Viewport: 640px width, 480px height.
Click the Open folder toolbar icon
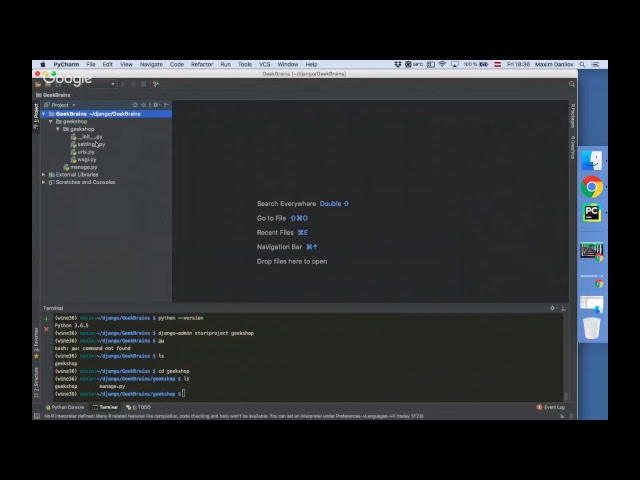pyautogui.click(x=38, y=84)
